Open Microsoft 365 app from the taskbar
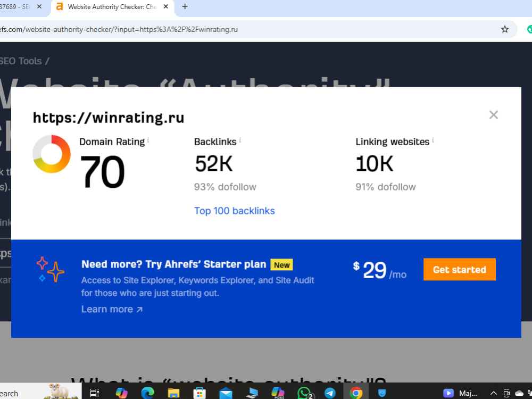The height and width of the screenshot is (399, 532). coord(278,393)
